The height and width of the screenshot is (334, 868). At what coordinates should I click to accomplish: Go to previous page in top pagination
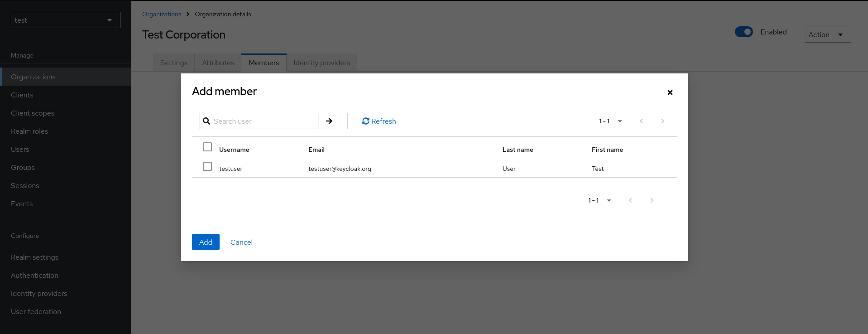[x=641, y=121]
